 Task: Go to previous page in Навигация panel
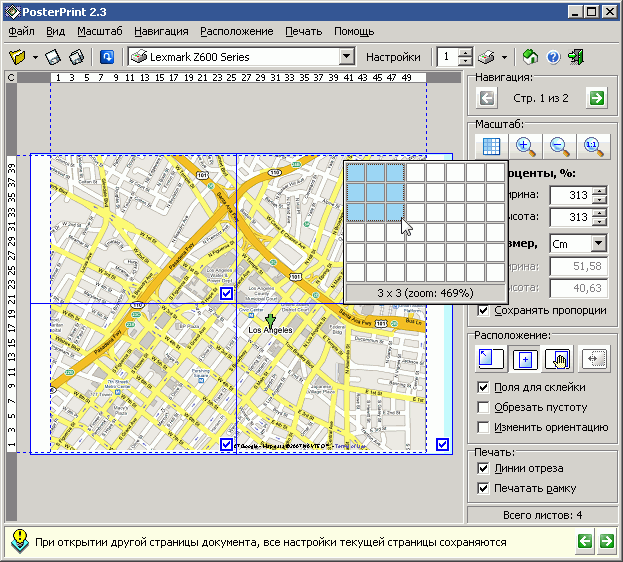click(x=487, y=98)
